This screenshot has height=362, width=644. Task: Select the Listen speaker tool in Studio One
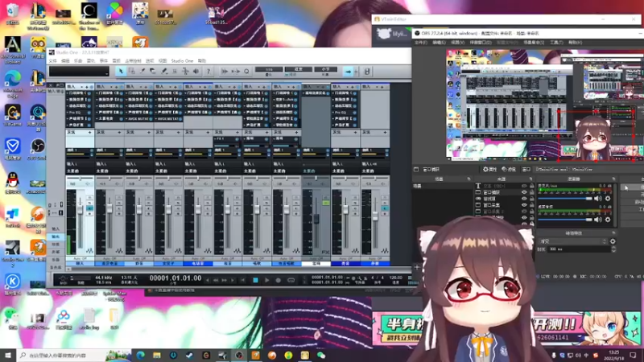(x=196, y=72)
